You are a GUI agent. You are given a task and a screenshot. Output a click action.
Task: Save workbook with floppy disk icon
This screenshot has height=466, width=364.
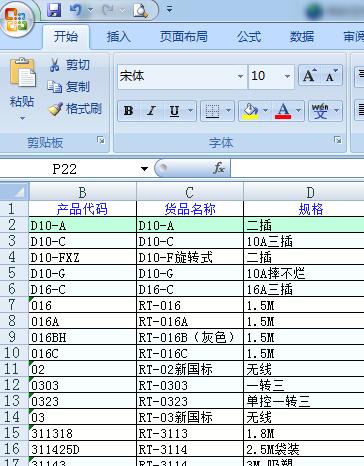click(54, 10)
